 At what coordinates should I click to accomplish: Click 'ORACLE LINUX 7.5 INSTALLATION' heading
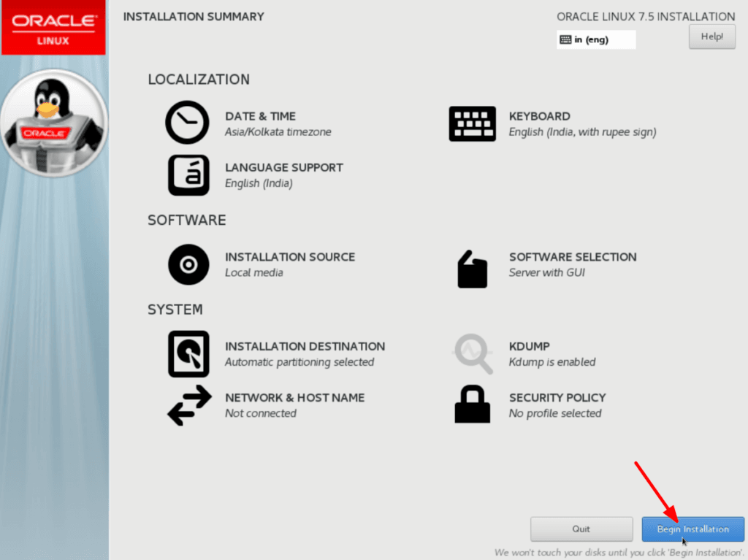[x=646, y=17]
